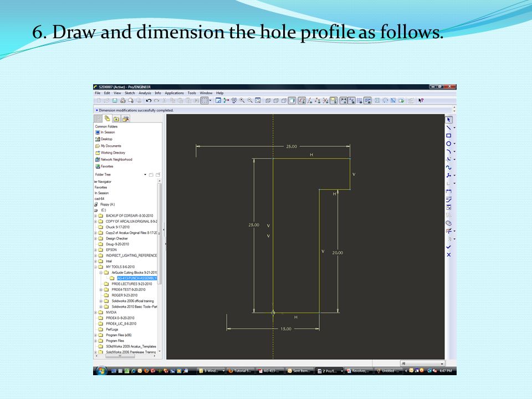Screen dimensions: 532x399
Task: Switch to Tutorial taskbar button
Action: [240, 371]
